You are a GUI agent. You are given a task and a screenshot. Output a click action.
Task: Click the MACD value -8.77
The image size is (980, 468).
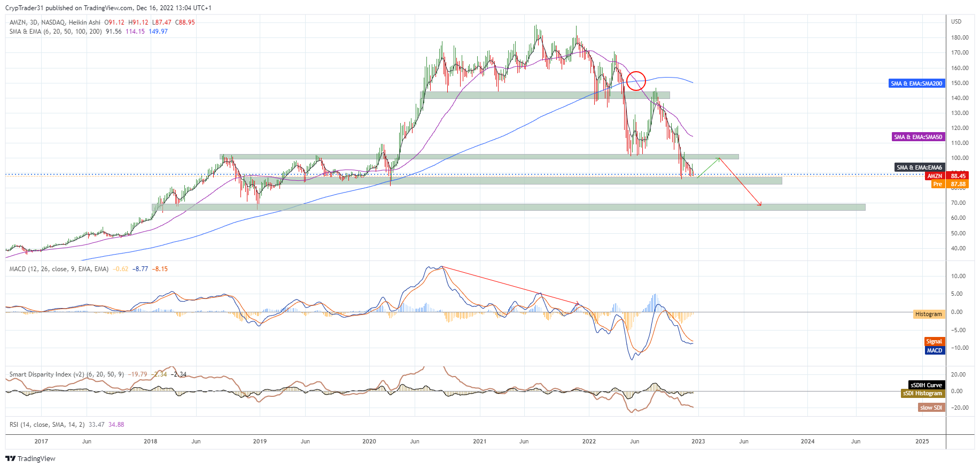click(141, 269)
